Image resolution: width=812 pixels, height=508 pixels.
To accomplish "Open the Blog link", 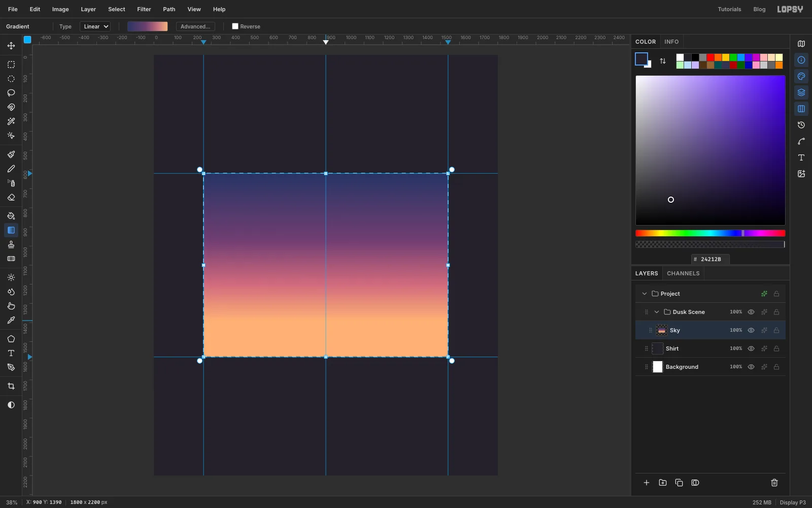I will pos(759,9).
